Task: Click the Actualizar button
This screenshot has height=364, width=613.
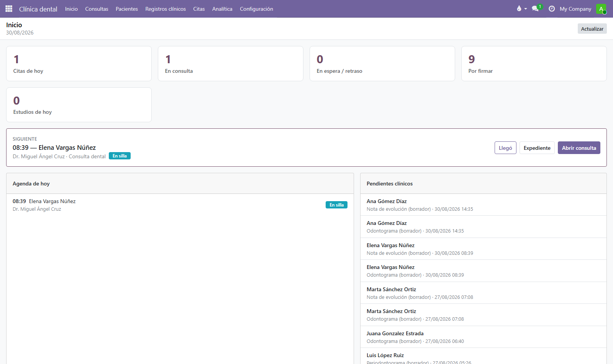Action: (592, 29)
